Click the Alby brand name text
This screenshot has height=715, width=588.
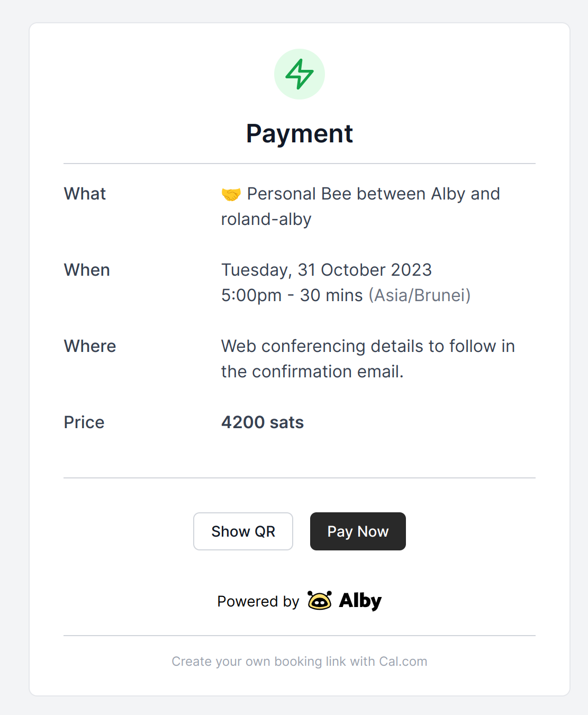(360, 601)
